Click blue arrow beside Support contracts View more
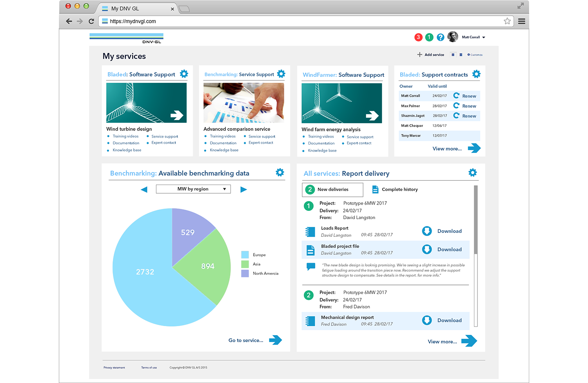Screen dimensions: 588x383 (x=474, y=148)
